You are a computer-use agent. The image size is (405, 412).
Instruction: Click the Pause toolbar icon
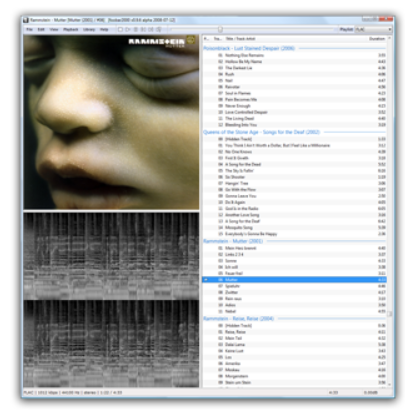pos(136,30)
